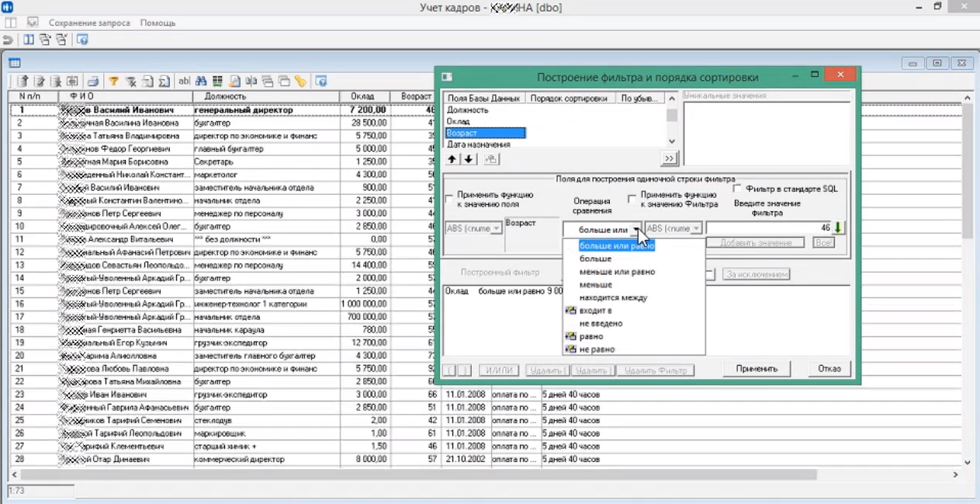980x504 pixels.
Task: Choose 'меньше или равно' from comparison list
Action: tap(617, 272)
